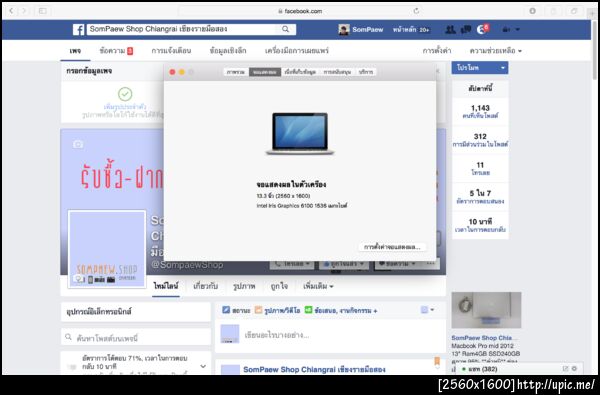Click Safari share icon in toolbar
Screen dimensions: 600x395
tap(553, 11)
